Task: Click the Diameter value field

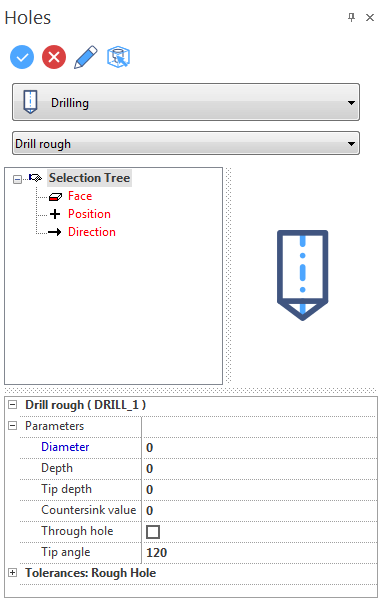Action: [x=259, y=447]
